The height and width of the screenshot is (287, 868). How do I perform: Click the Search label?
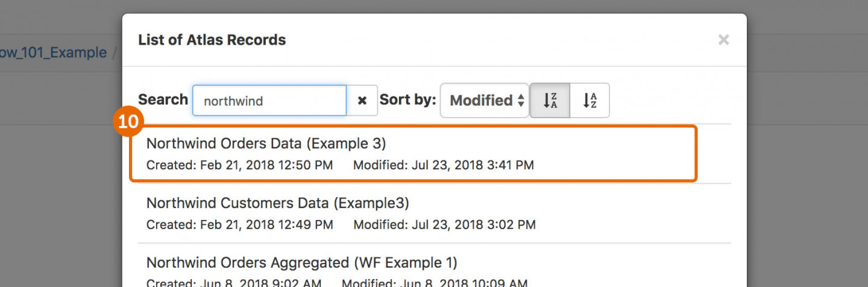click(x=163, y=99)
